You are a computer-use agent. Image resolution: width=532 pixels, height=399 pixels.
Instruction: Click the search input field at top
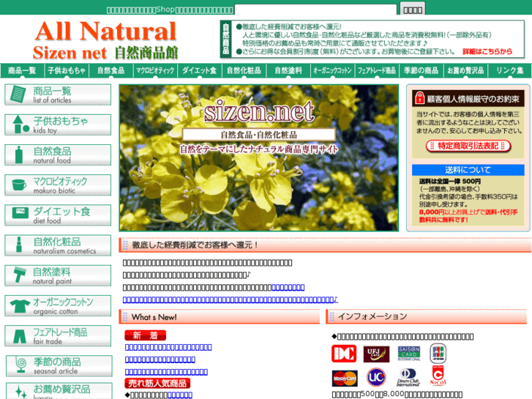click(x=315, y=10)
